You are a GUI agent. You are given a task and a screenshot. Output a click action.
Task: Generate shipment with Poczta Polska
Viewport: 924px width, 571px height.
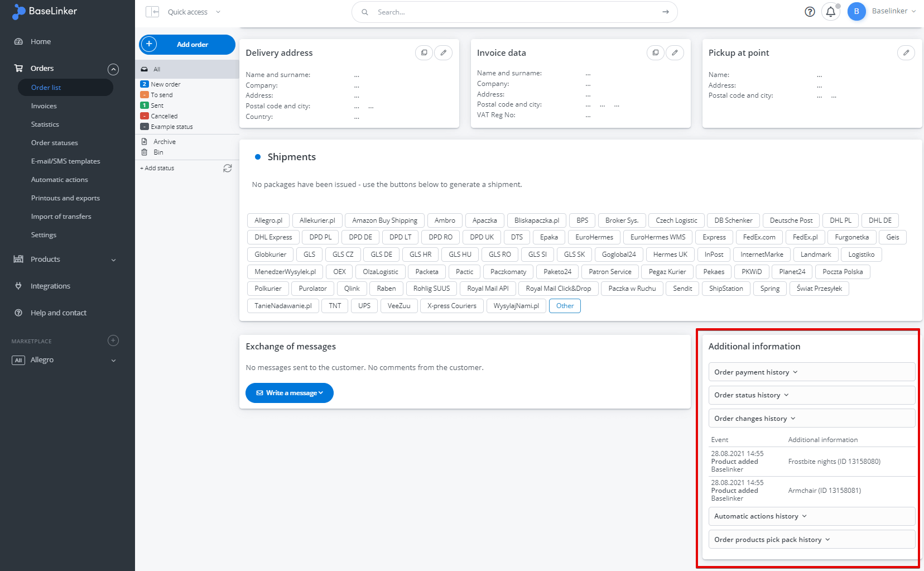click(x=843, y=272)
